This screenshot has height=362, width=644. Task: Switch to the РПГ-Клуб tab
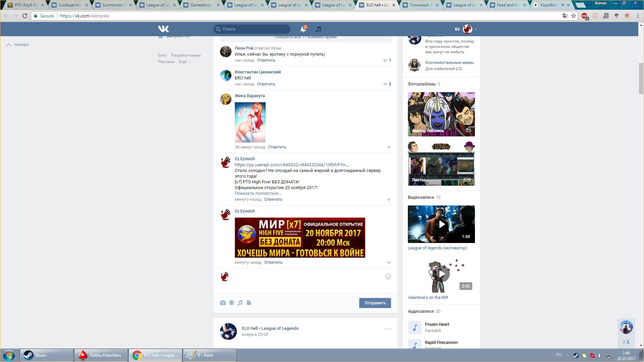(25, 5)
